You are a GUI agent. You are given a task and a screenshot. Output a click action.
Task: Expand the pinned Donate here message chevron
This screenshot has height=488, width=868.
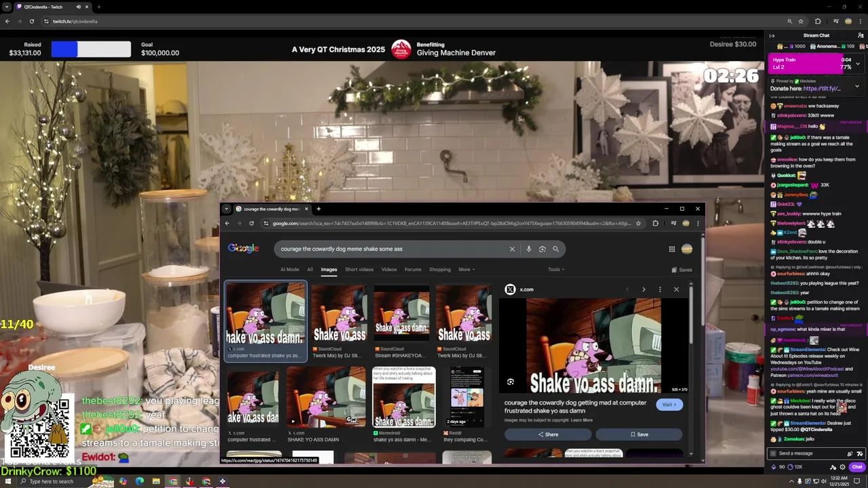coord(856,86)
